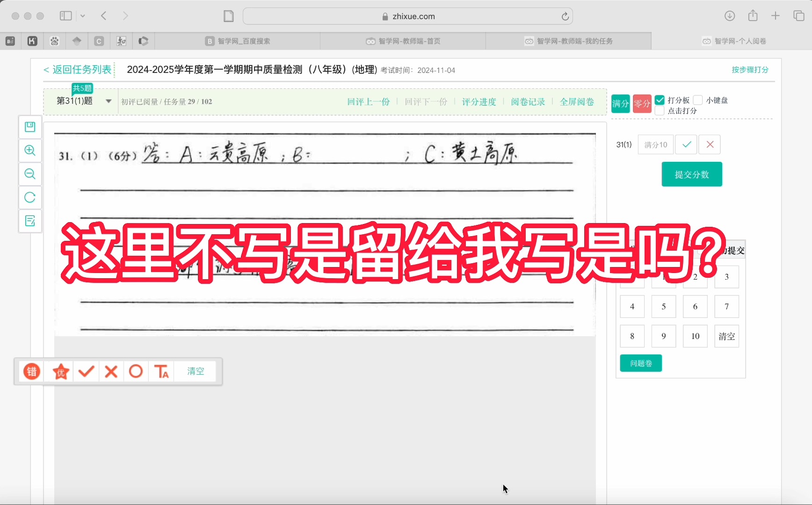812x505 pixels.
Task: Select score 4 on scoring pad
Action: [x=632, y=307]
